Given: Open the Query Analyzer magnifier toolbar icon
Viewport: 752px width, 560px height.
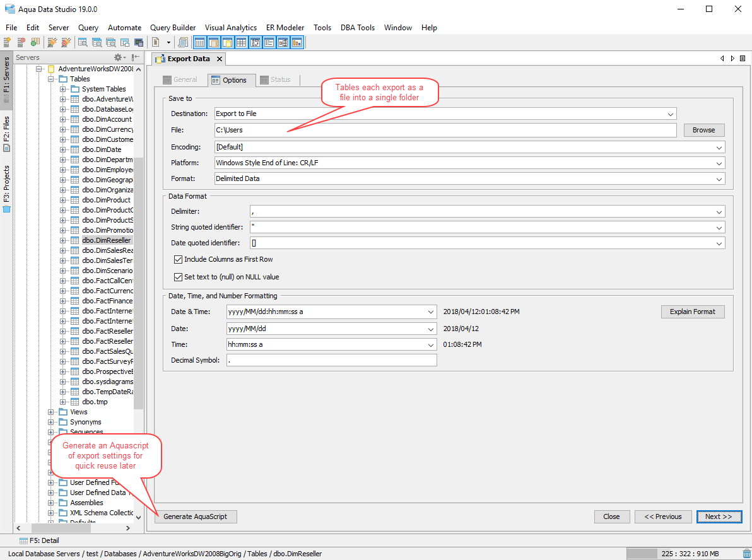Looking at the screenshot, I should coord(83,43).
